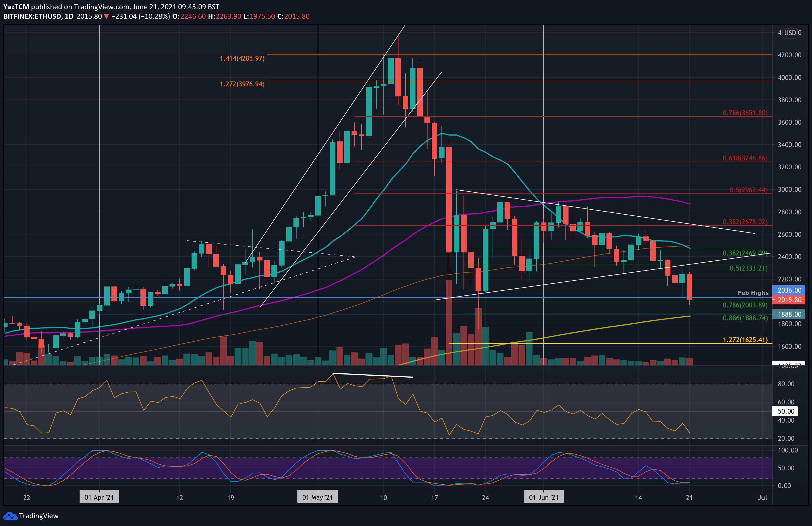Click the 0.786(3651.80) retracement label
The height and width of the screenshot is (526, 812).
[x=745, y=113]
